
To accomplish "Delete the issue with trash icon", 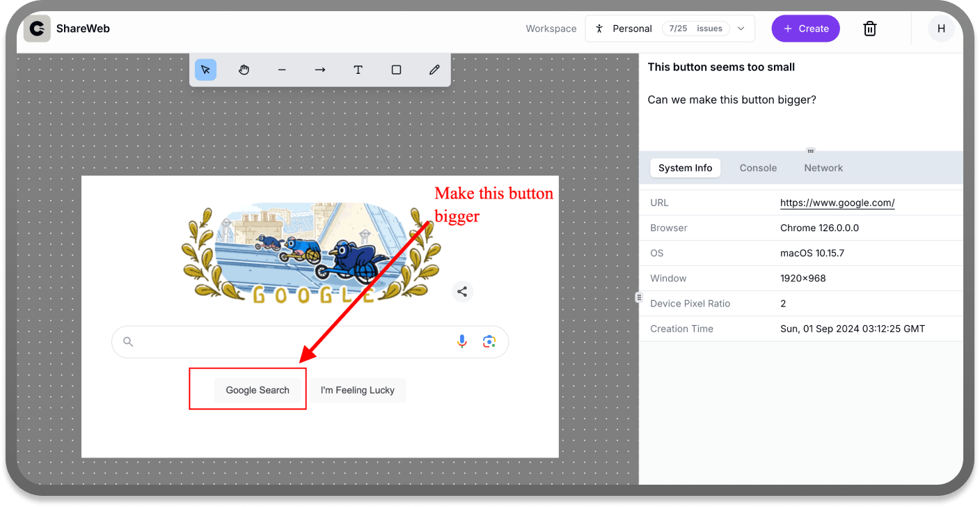I will (x=869, y=29).
